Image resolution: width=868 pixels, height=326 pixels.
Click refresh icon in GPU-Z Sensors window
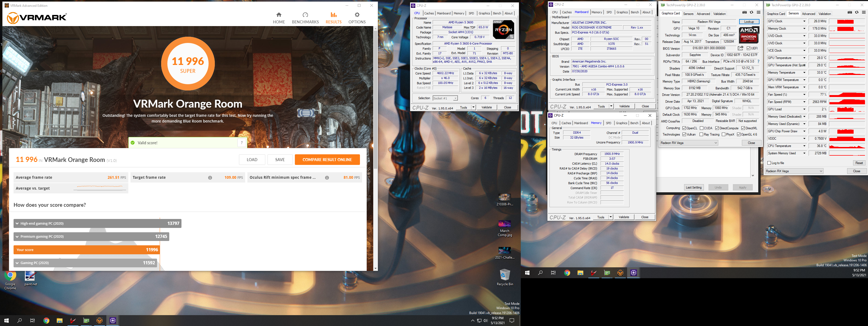[857, 12]
